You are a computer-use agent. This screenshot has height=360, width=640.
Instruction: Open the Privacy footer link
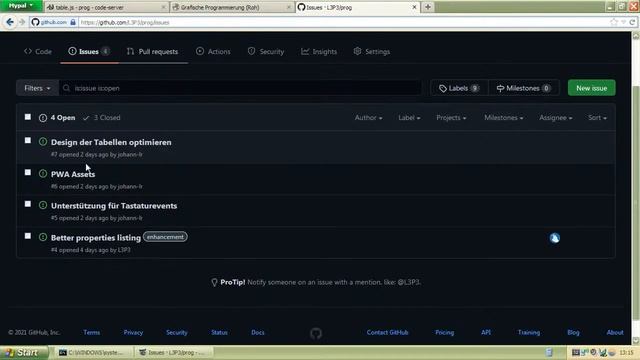(x=133, y=333)
